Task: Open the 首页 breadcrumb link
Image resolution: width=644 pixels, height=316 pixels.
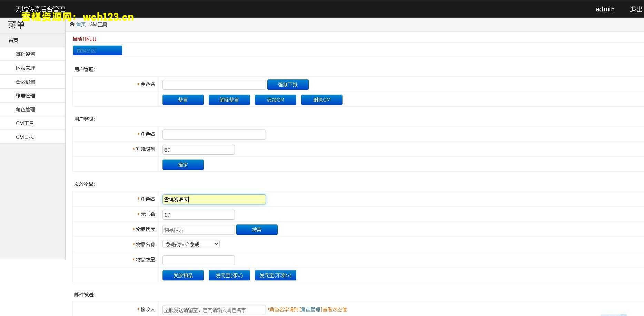Action: (81, 25)
